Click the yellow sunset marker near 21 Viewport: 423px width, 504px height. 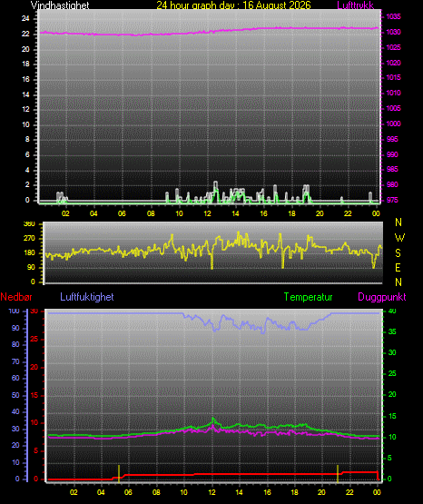click(x=338, y=473)
